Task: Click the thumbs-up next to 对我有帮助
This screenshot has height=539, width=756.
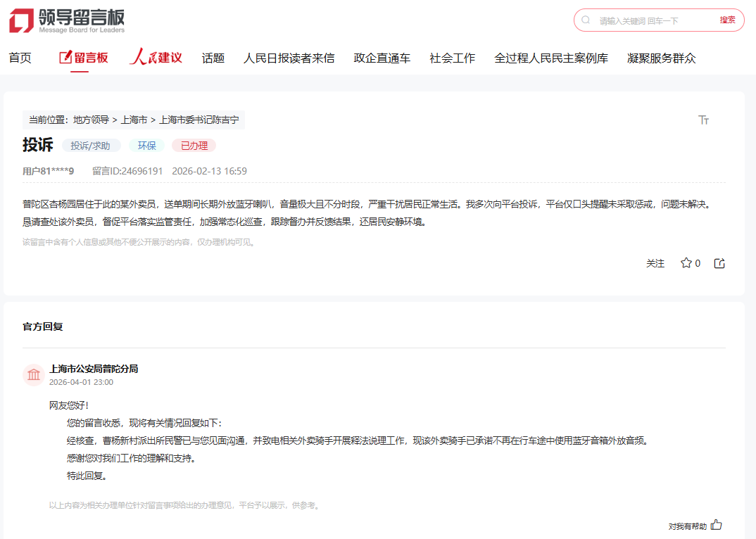Action: point(717,524)
